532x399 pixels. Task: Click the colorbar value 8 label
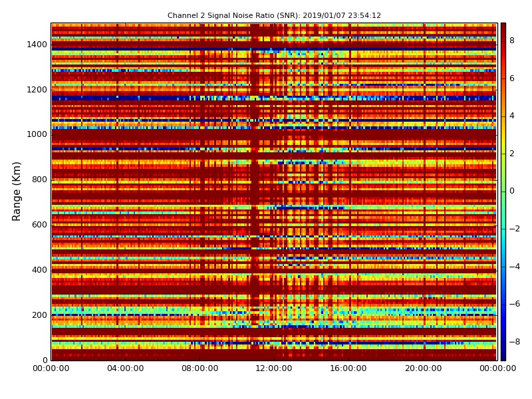click(512, 41)
